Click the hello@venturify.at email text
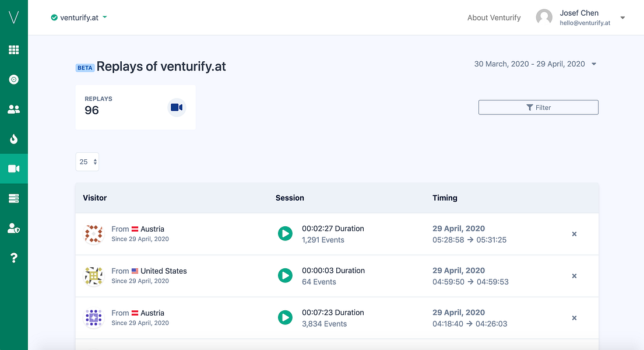Image resolution: width=644 pixels, height=350 pixels. [585, 23]
